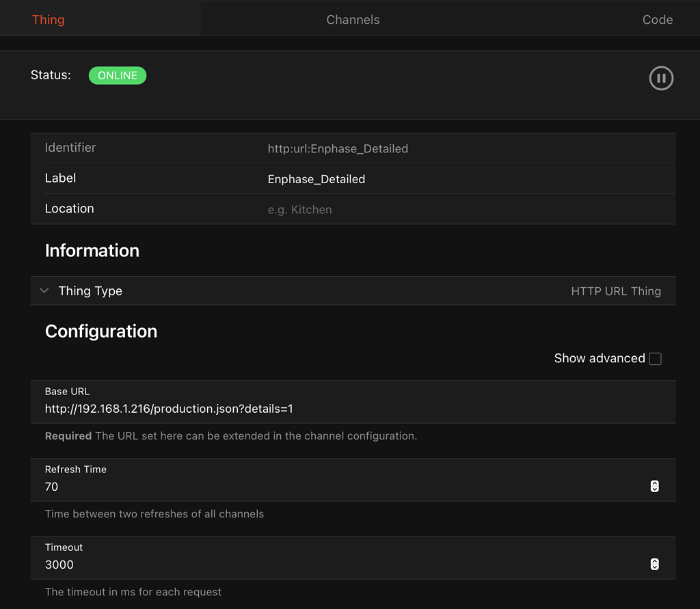
Task: Click the Label field showing Enphase_Detailed
Action: 317,178
